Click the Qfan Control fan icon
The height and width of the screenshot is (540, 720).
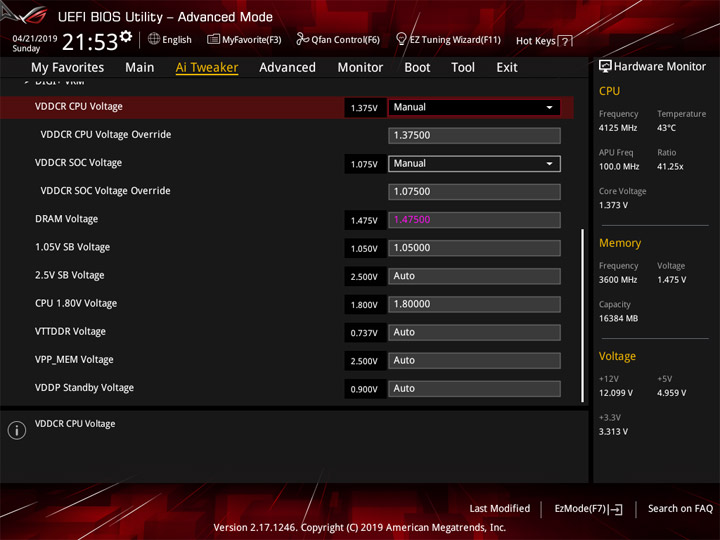pos(302,39)
